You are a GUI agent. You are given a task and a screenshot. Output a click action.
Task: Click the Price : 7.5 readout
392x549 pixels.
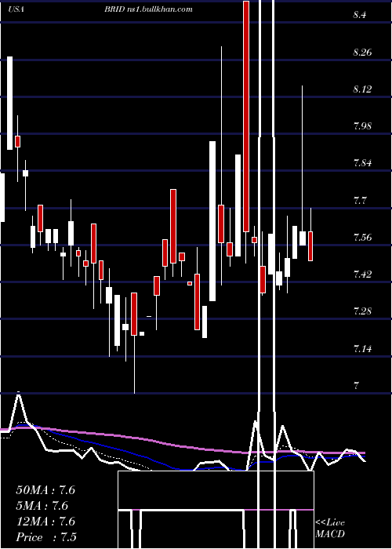coord(46,537)
